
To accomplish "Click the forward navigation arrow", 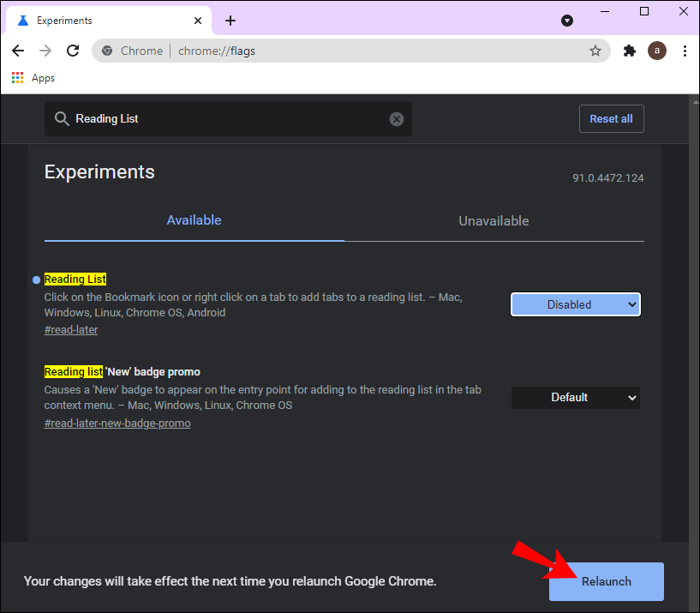I will pyautogui.click(x=45, y=51).
